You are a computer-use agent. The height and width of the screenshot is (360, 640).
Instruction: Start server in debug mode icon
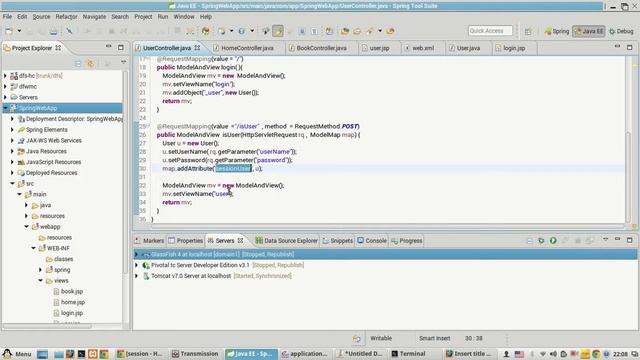(541, 241)
